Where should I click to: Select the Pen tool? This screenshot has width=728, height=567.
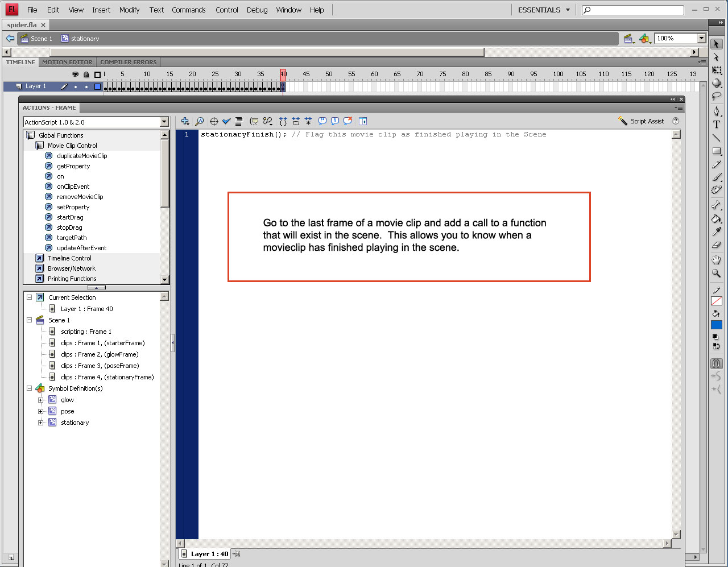click(716, 111)
